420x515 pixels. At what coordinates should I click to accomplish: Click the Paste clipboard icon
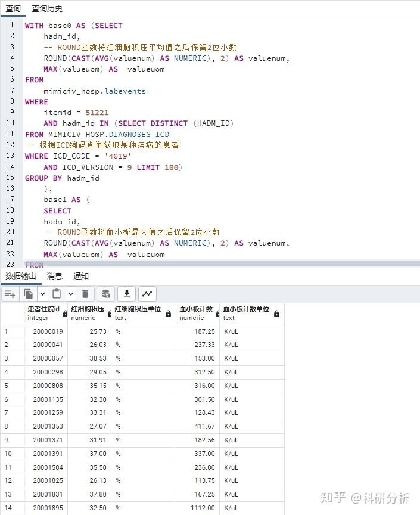pos(57,294)
